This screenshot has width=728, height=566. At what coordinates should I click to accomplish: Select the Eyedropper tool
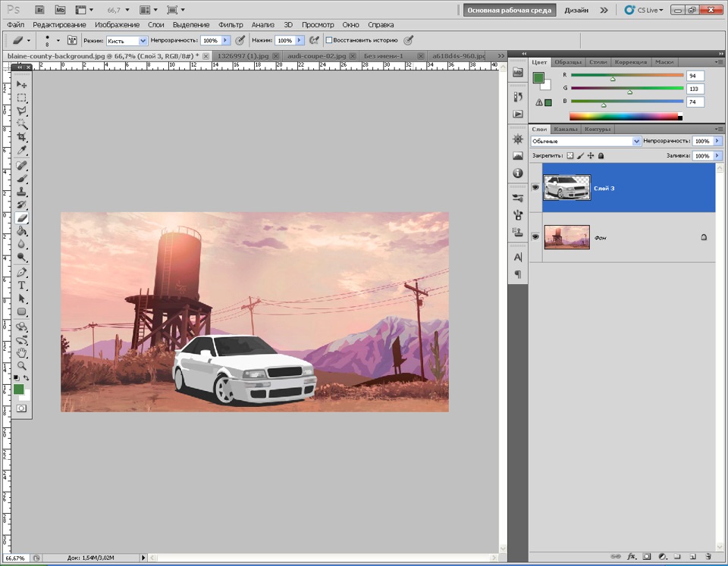(x=21, y=150)
